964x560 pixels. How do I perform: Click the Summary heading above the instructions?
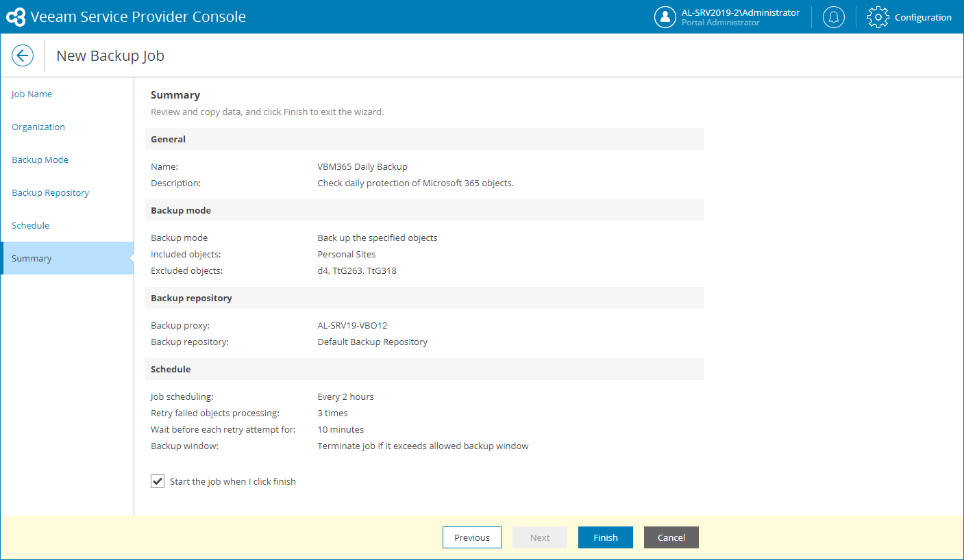point(175,95)
